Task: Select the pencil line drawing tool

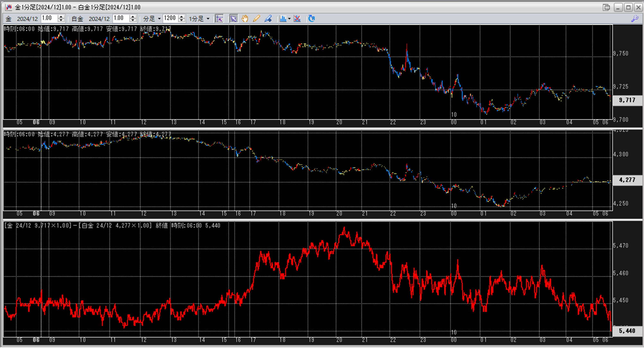Action: [x=256, y=19]
